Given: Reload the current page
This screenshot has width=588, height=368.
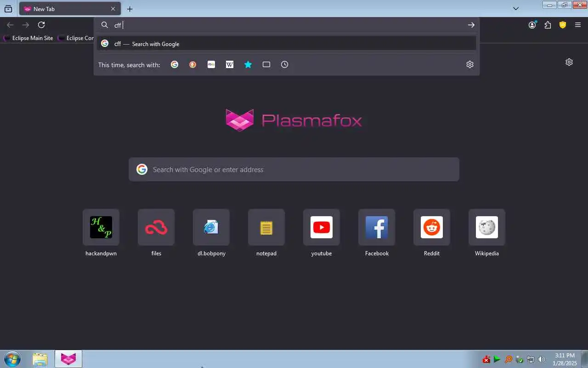Looking at the screenshot, I should pos(41,25).
